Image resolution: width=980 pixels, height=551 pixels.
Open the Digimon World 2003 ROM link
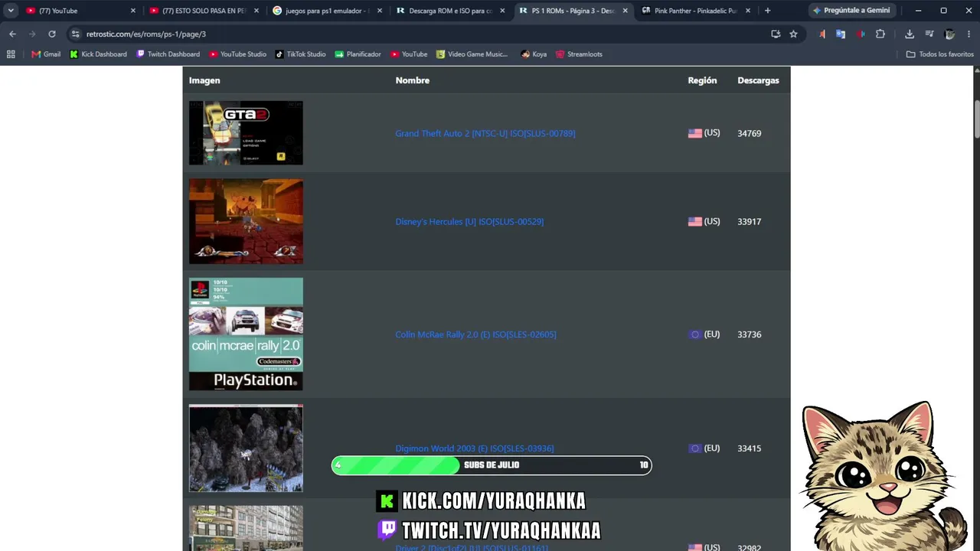475,448
